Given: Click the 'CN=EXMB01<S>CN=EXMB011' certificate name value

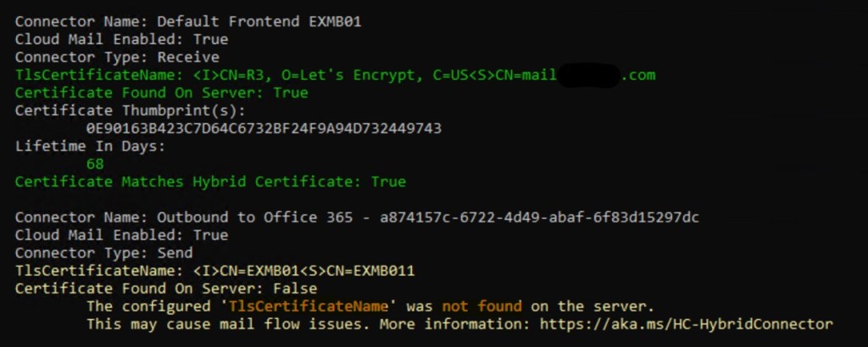Looking at the screenshot, I should tap(330, 271).
